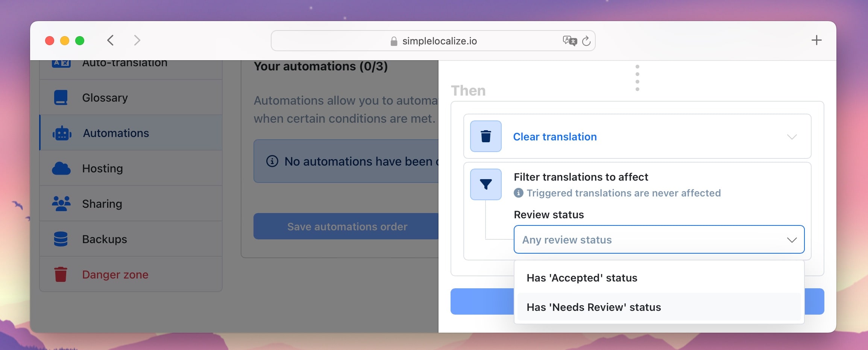
Task: Click the simplelocalize.io address bar
Action: coord(433,41)
